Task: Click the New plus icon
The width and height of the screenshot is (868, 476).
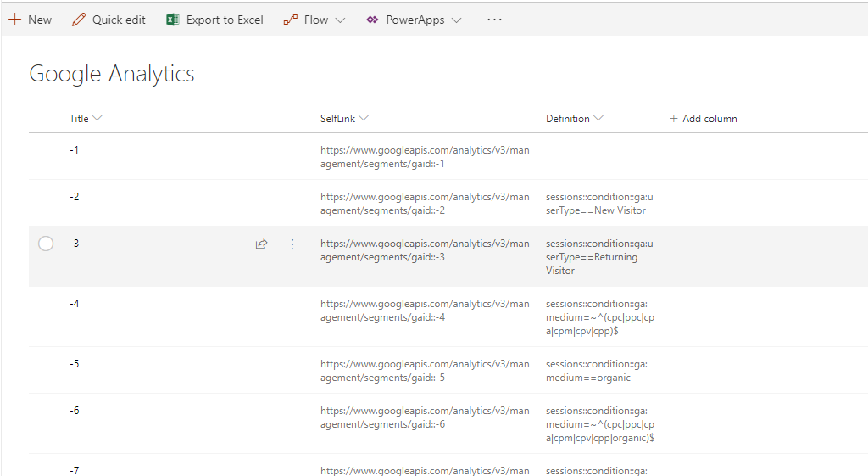Action: pos(14,20)
